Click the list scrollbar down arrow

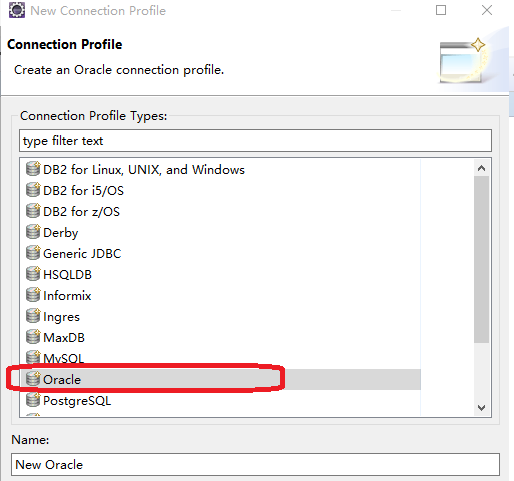pyautogui.click(x=481, y=408)
